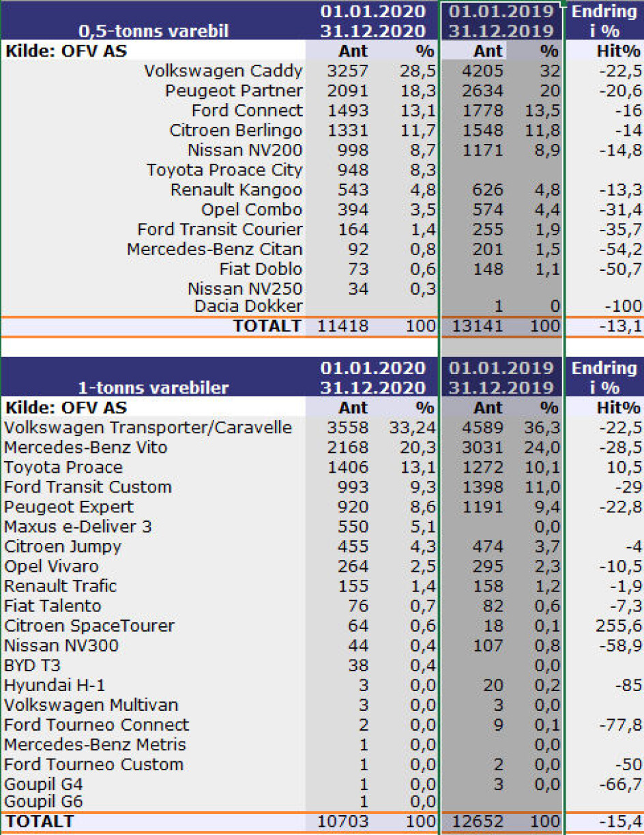Select the Citroen SpaceTourer model name
Screen dimensions: 644x835
pyautogui.click(x=89, y=626)
